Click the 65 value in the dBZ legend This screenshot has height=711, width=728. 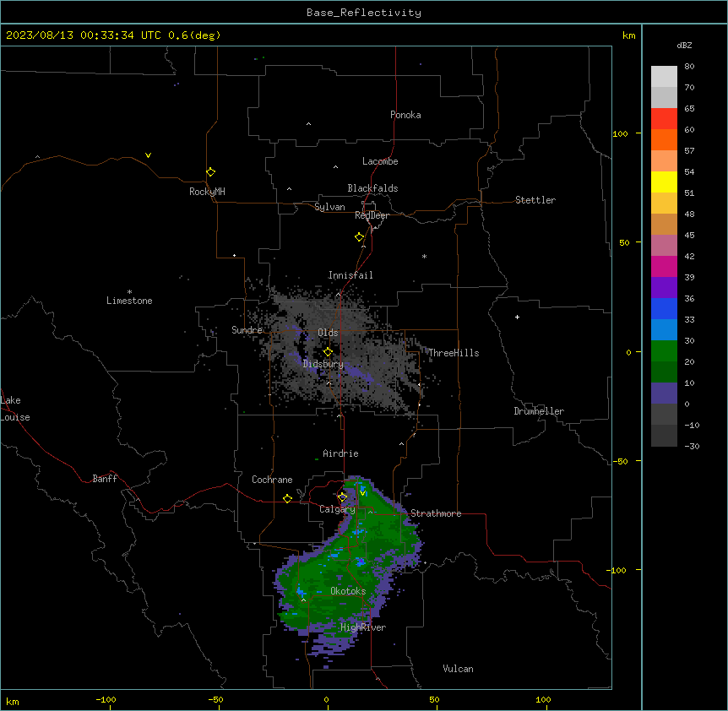coord(689,109)
